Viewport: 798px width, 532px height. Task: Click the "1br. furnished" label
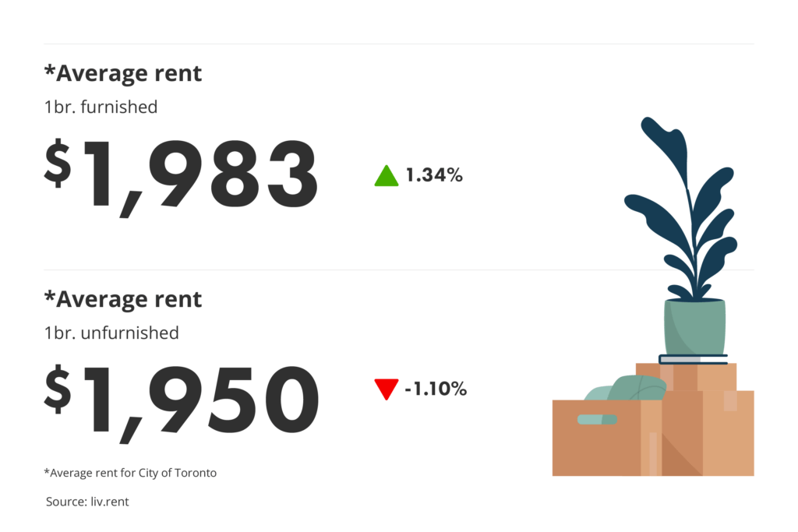(x=101, y=107)
